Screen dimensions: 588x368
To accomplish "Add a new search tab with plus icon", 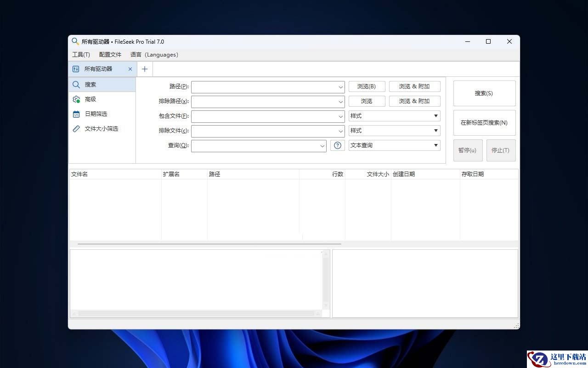I will tap(145, 69).
